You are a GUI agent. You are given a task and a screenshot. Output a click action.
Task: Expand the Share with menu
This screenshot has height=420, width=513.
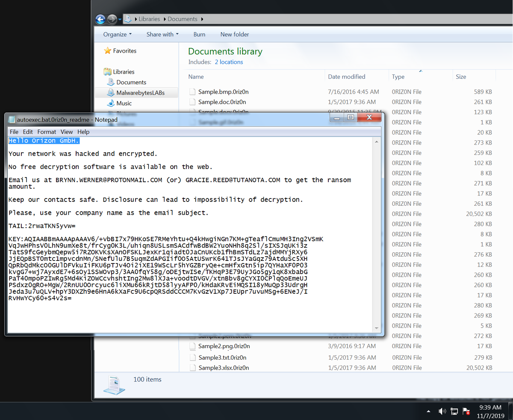[x=162, y=34]
